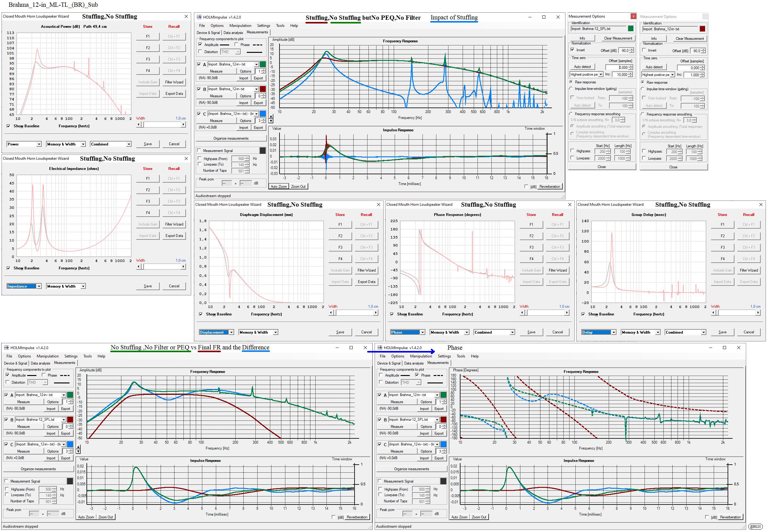Click the green color swatch of measurement A in upper HOLMImpulse
The height and width of the screenshot is (532, 769).
click(x=263, y=64)
